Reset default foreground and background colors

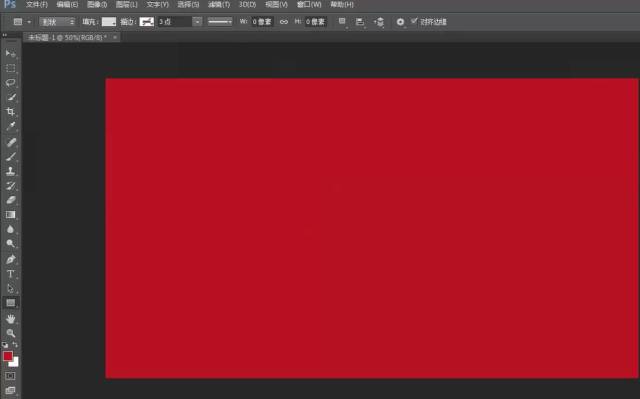pos(5,345)
